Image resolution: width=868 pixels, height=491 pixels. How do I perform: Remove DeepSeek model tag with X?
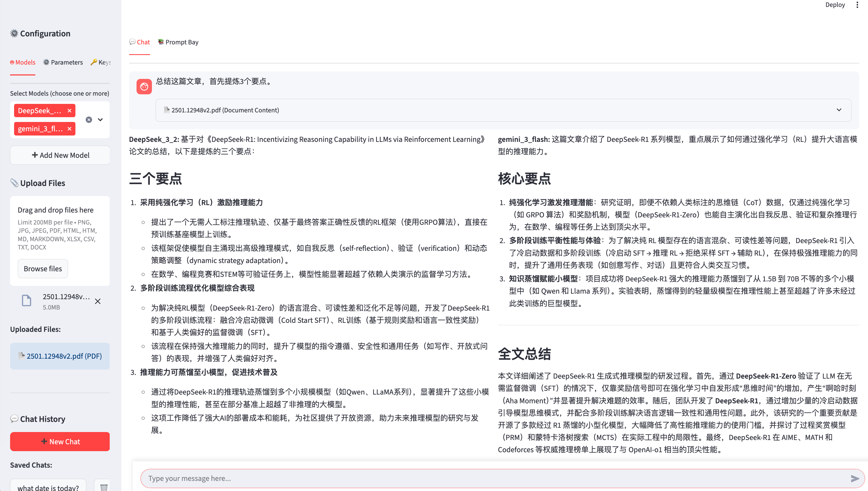point(69,111)
